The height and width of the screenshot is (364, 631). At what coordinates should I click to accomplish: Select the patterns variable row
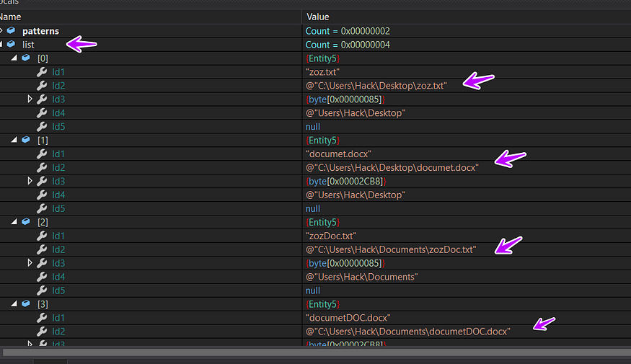pyautogui.click(x=316, y=31)
